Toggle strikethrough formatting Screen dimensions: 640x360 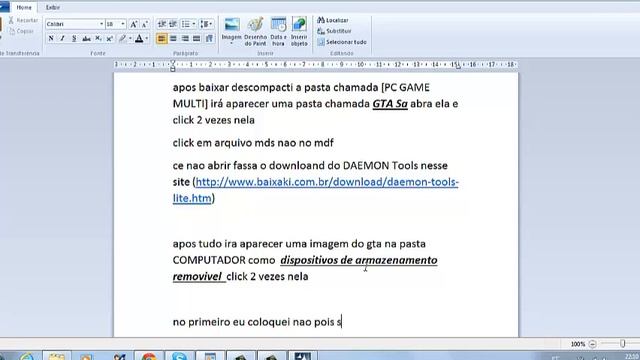tap(86, 39)
